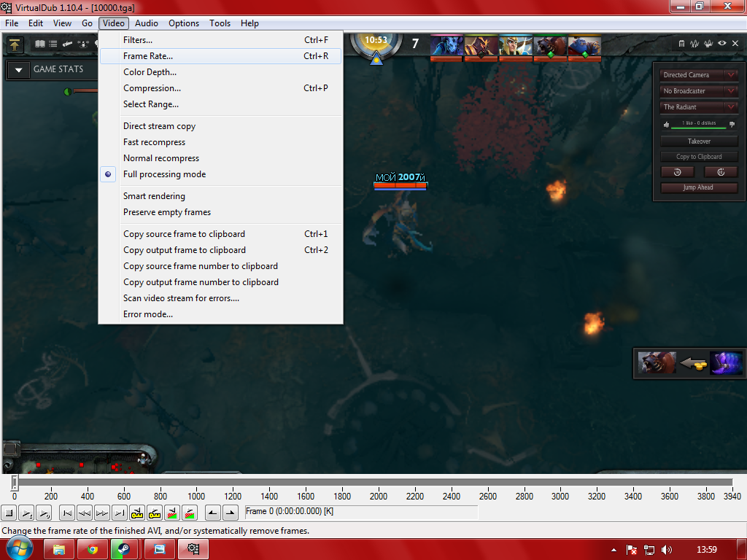Open the Audio menu
Image resolution: width=747 pixels, height=560 pixels.
click(146, 23)
